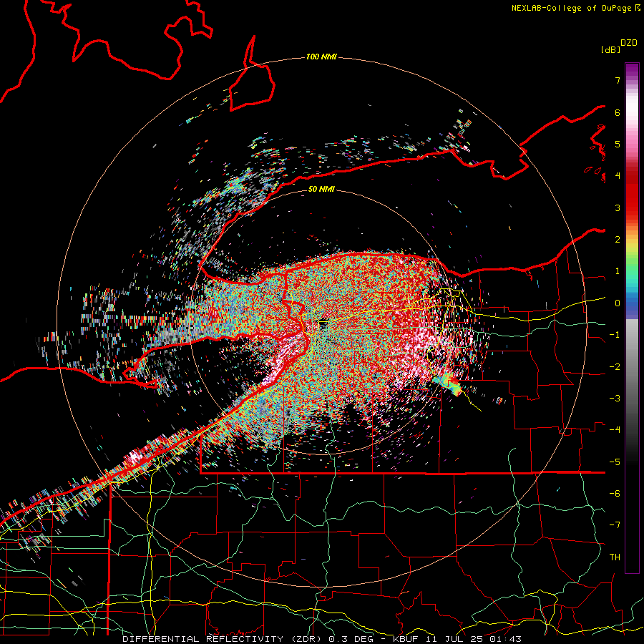
Task: Click the DIFFERENTIAL REFLECTIVITY (ZDR) caption text
Action: click(223, 639)
